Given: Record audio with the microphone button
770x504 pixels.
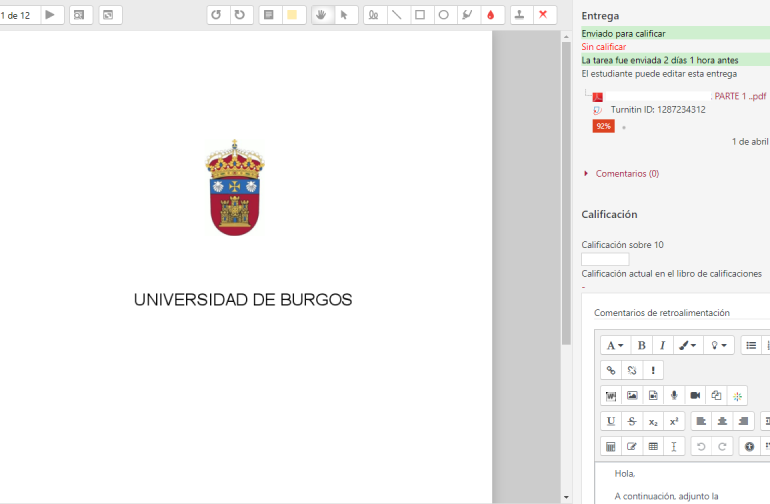Looking at the screenshot, I should point(674,395).
